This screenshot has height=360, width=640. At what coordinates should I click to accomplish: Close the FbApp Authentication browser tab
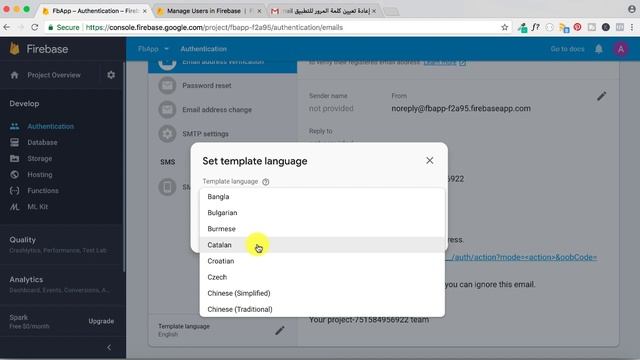[144, 11]
